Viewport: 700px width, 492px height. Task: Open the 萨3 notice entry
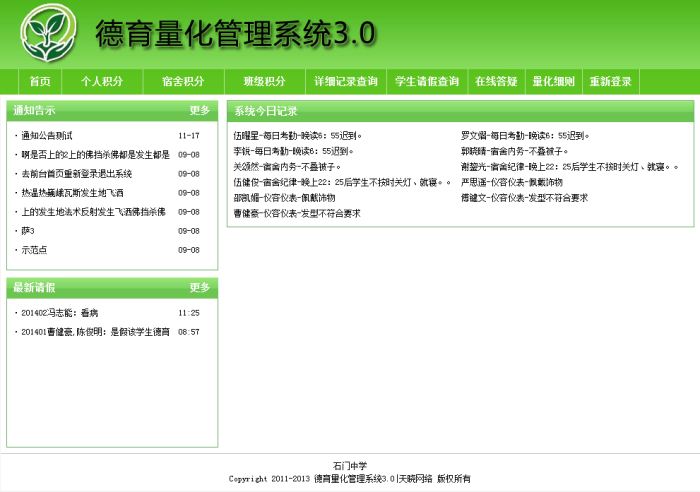point(28,231)
